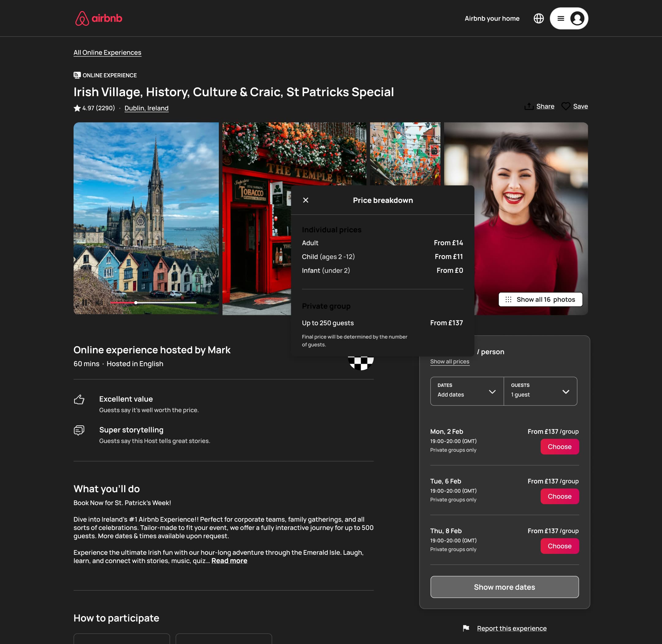Choose the Mon, 2 Feb slot

[x=560, y=447]
